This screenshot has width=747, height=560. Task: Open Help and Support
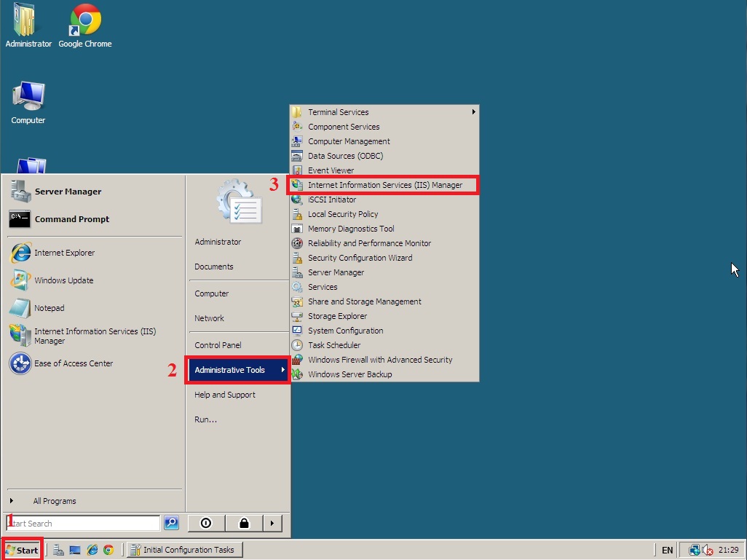[225, 395]
